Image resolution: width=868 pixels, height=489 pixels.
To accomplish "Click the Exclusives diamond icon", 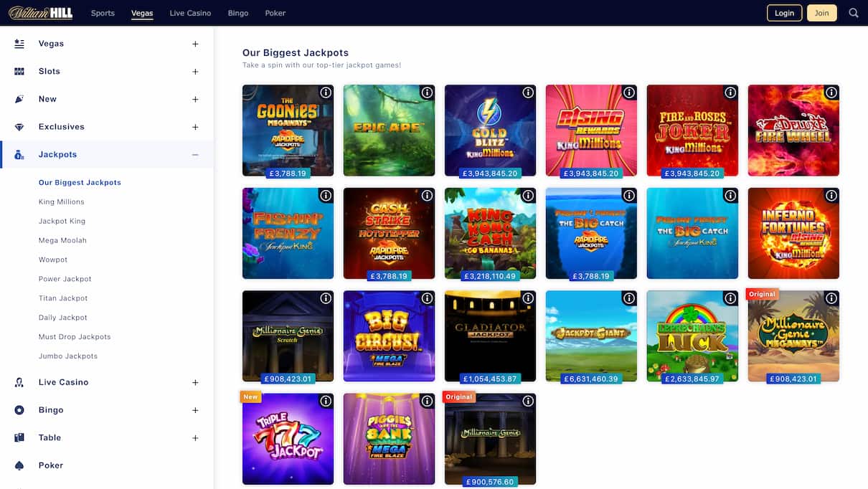I will click(19, 127).
